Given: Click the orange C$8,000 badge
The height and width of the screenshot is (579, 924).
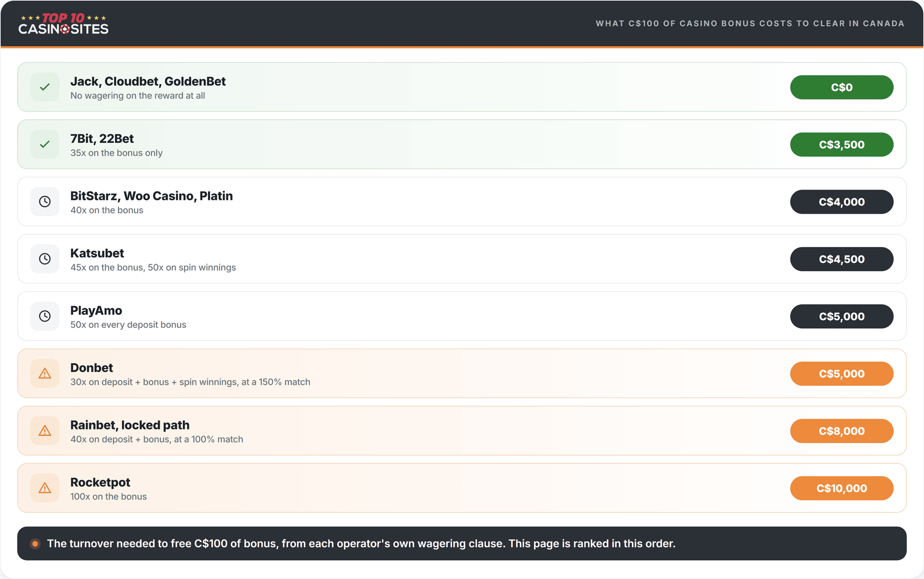Looking at the screenshot, I should (842, 431).
